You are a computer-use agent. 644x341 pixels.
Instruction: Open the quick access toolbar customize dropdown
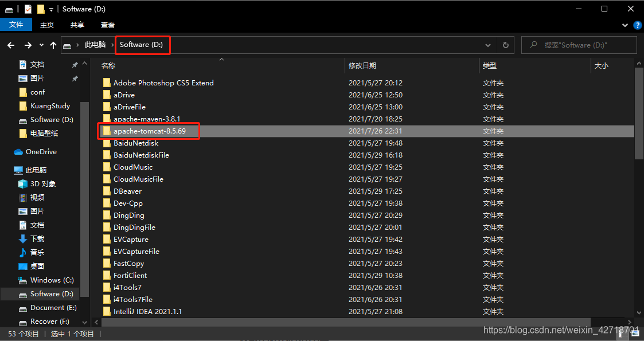click(x=51, y=9)
